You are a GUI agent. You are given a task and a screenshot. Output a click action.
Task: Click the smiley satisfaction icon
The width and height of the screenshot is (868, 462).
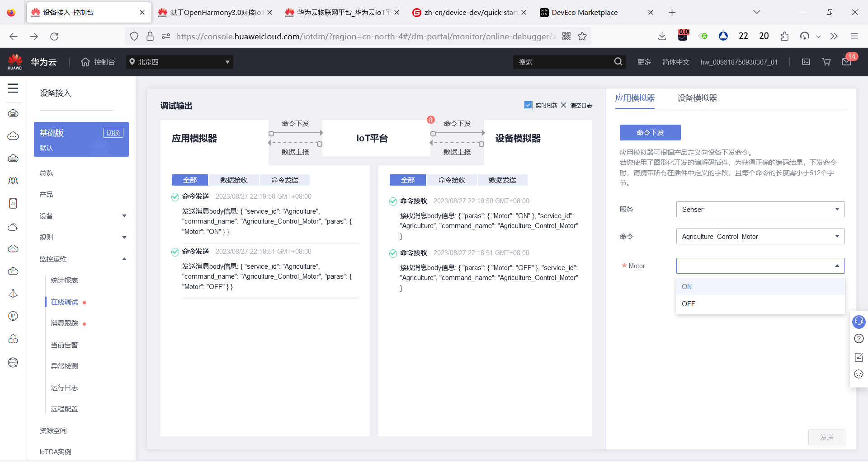(859, 374)
